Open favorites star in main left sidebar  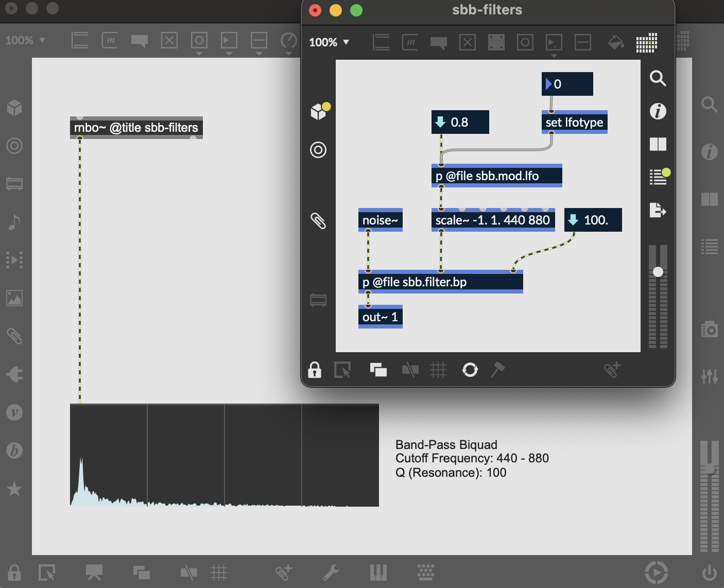pyautogui.click(x=14, y=488)
